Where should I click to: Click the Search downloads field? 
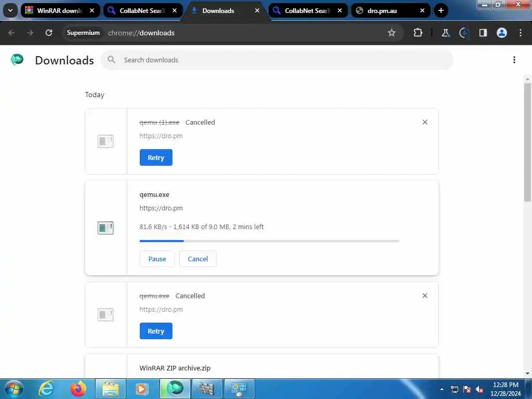coord(277,60)
